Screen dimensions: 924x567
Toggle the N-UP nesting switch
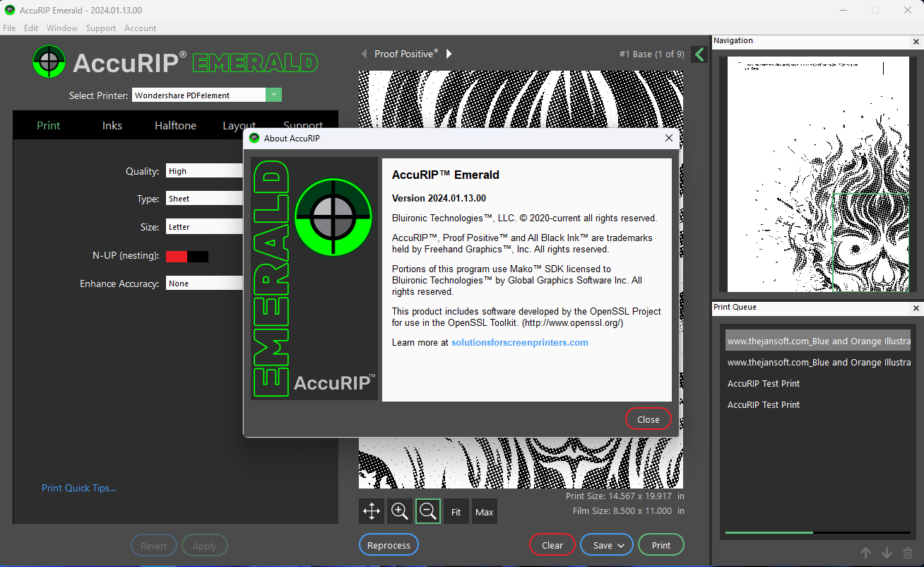187,256
